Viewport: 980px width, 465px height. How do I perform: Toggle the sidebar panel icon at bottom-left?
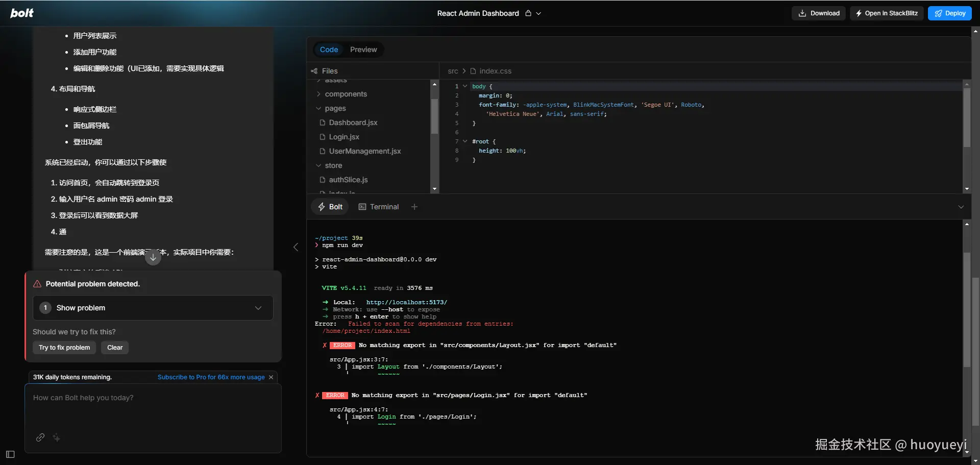click(10, 454)
